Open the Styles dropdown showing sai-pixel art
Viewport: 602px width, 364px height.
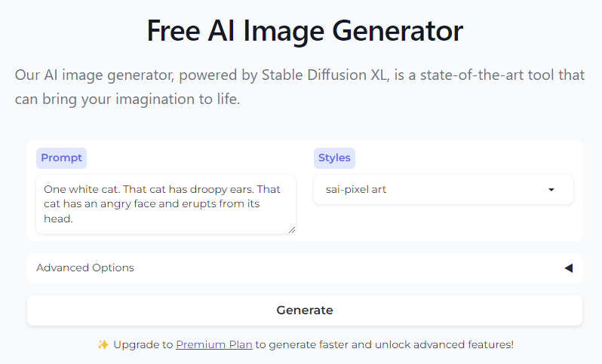443,189
